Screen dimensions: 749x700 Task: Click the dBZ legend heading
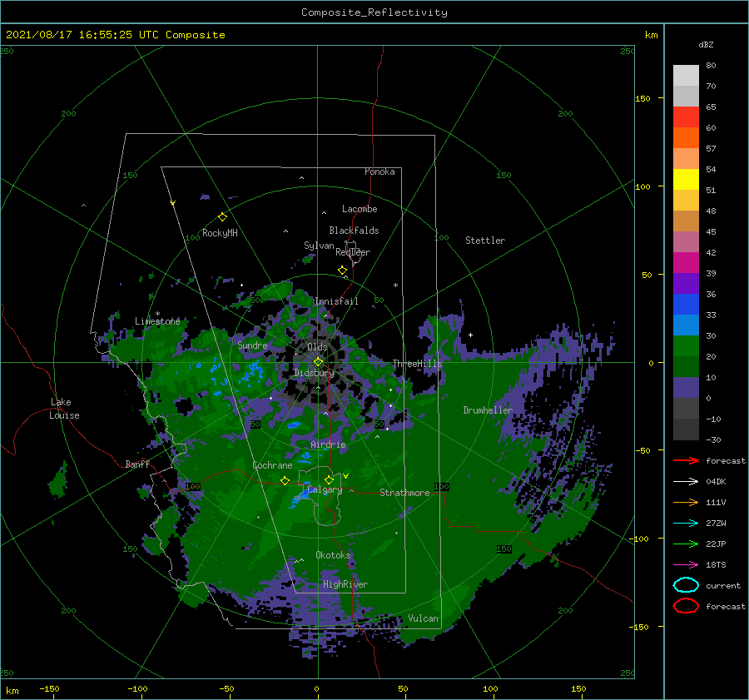click(706, 44)
